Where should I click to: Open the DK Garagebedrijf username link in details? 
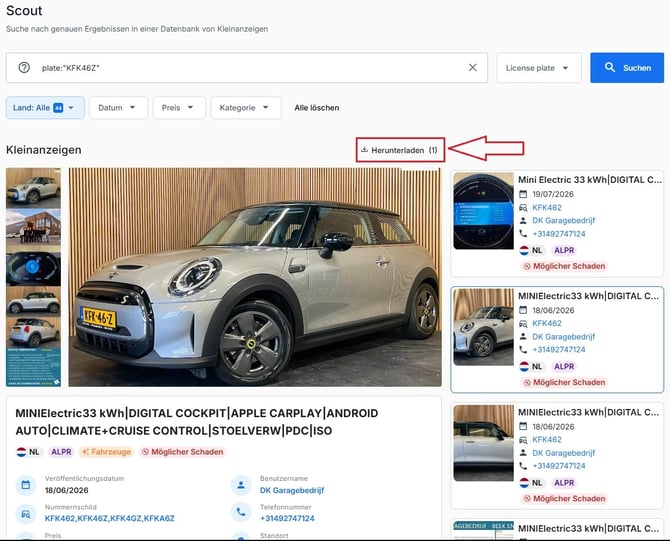(x=292, y=490)
